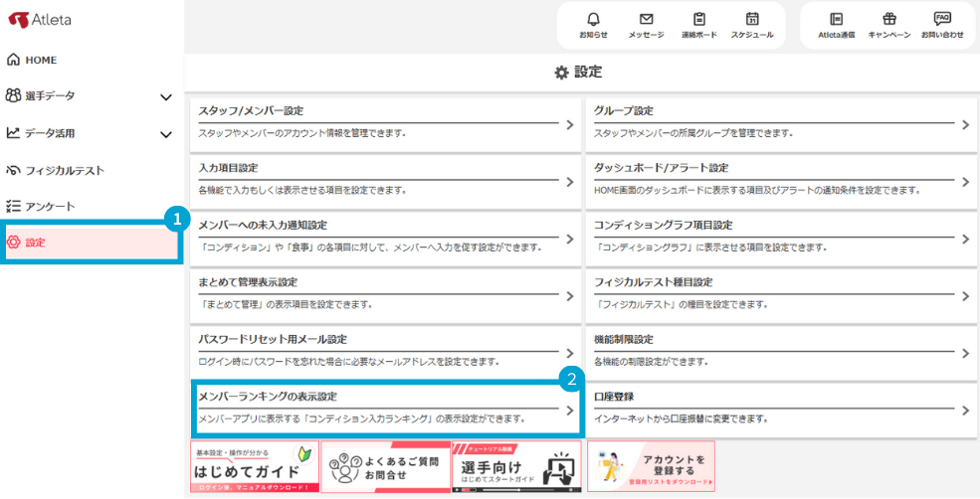
Task: Click the よくあるご質問 お問合せ banner
Action: coord(385,466)
